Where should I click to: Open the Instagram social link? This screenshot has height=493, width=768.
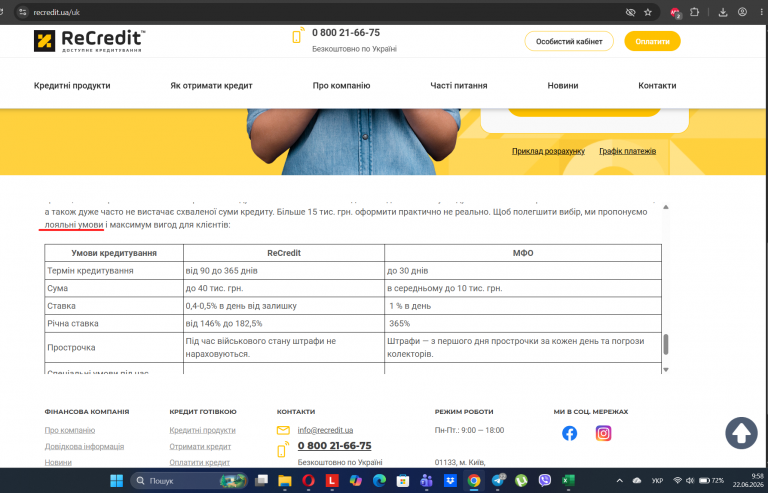point(603,433)
